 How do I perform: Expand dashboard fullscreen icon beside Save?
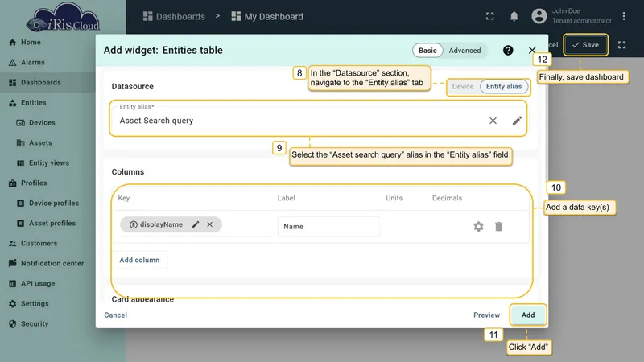tap(621, 45)
